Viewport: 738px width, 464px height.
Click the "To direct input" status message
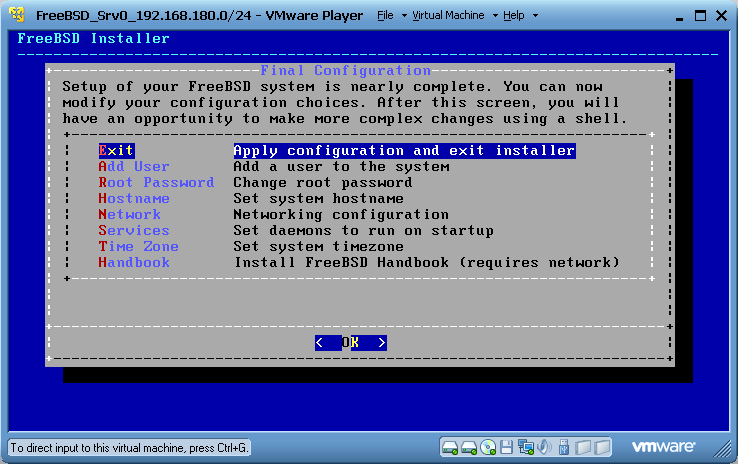coord(129,448)
